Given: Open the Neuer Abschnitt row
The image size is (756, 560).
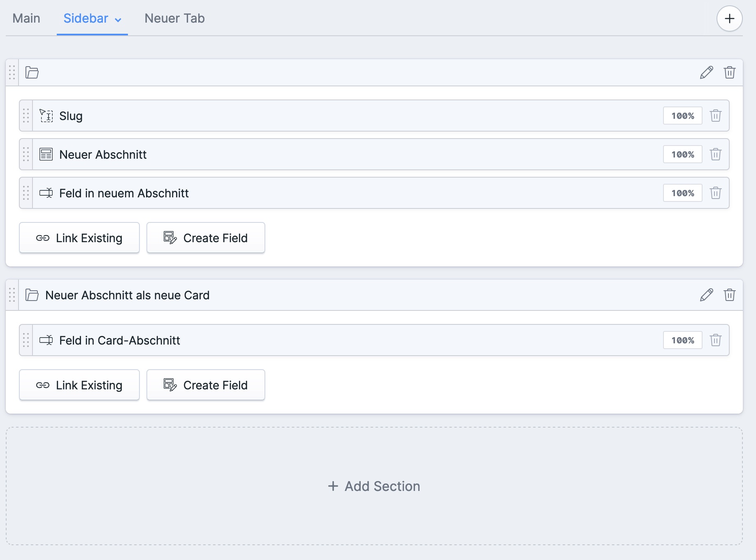Looking at the screenshot, I should 374,154.
